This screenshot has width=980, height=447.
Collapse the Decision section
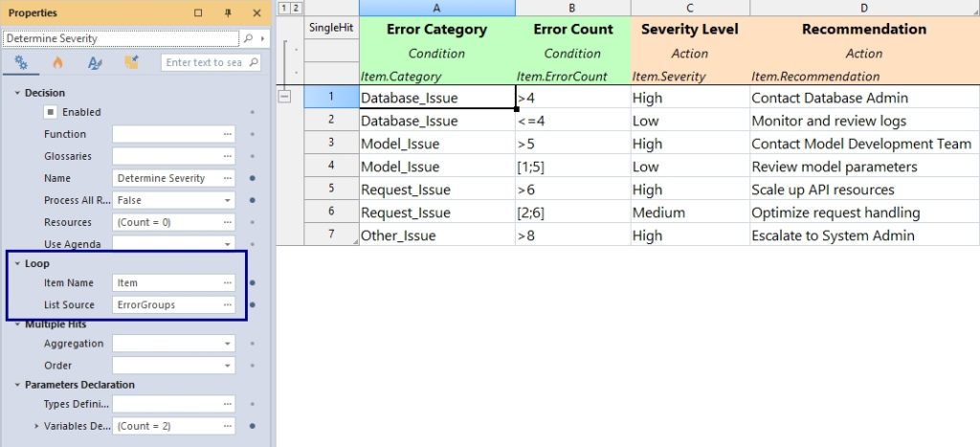tap(17, 93)
